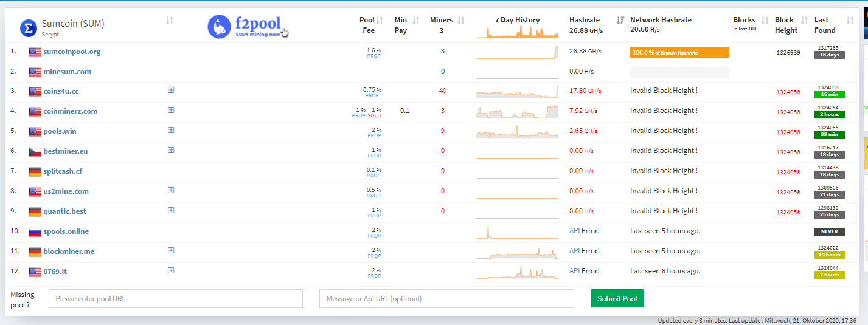Expand details for coins4u.cc row

(171, 90)
